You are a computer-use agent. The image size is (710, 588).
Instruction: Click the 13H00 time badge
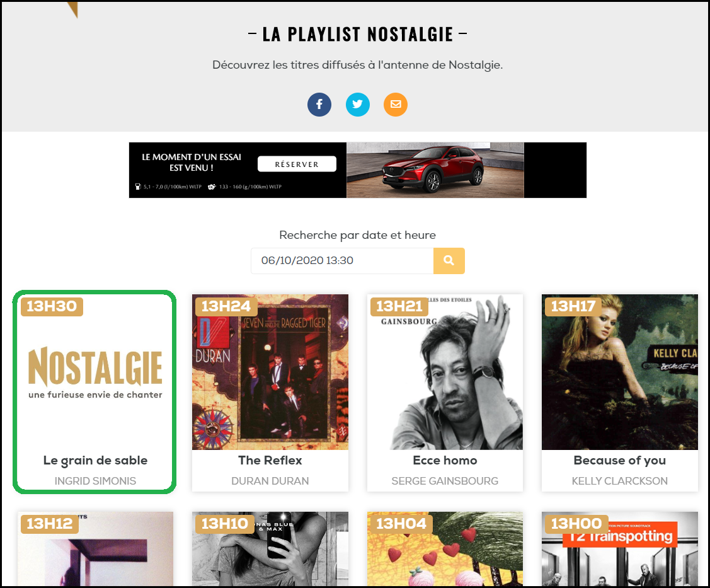pyautogui.click(x=576, y=524)
